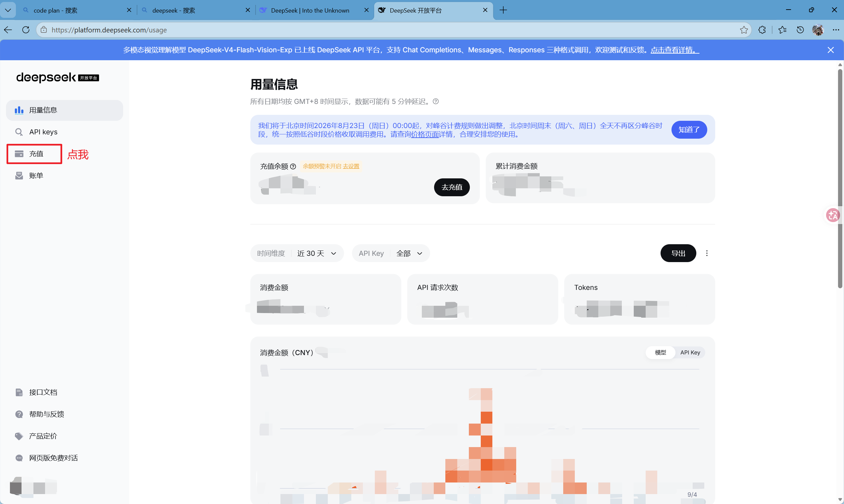Switch the chart to 模型 view
This screenshot has width=844, height=504.
[660, 352]
